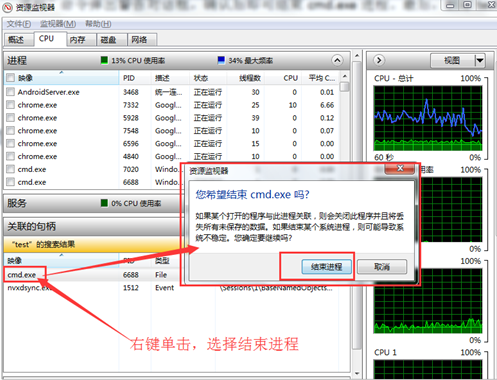Click the Resource Monitor title bar icon
The height and width of the screenshot is (380, 497).
tap(7, 7)
